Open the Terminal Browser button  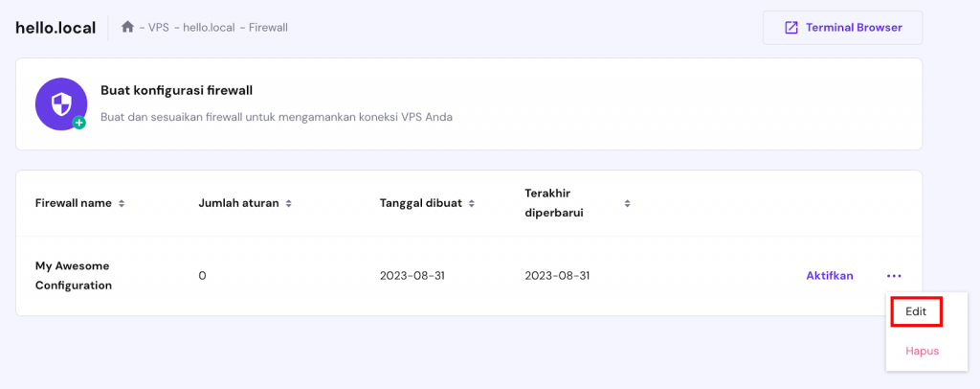point(842,28)
